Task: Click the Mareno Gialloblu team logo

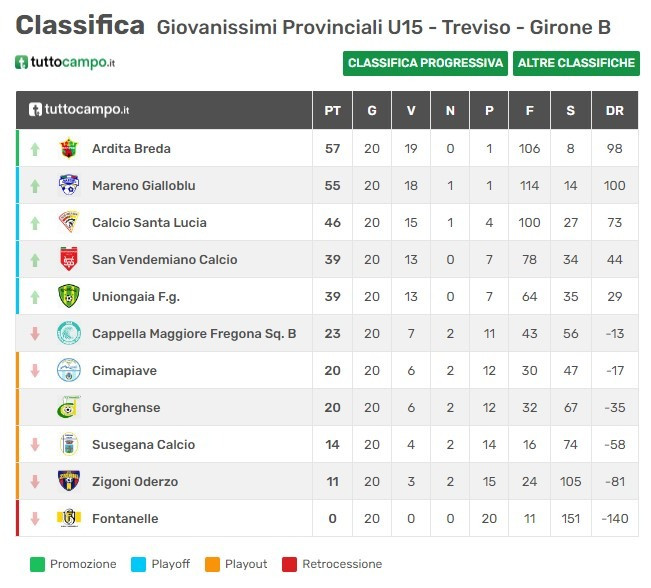Action: coord(68,186)
